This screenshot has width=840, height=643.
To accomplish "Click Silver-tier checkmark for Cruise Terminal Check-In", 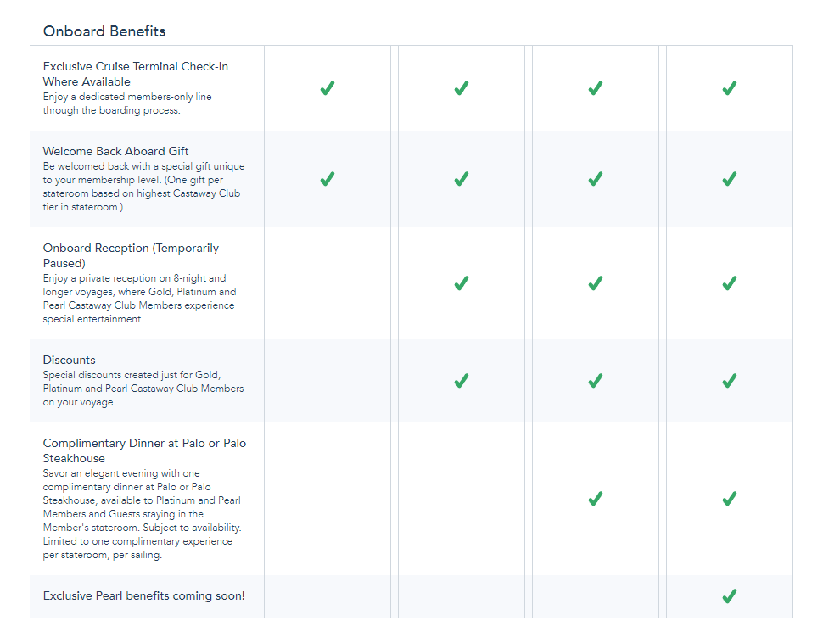I will point(328,88).
